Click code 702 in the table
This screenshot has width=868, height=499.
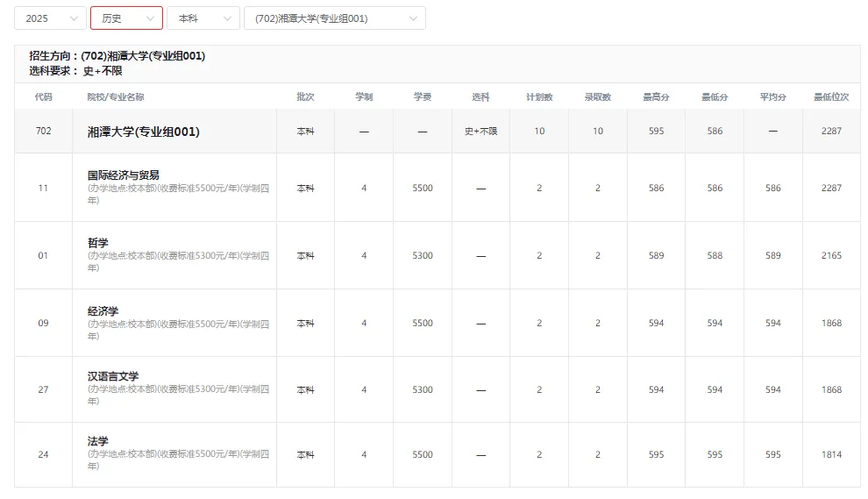click(x=43, y=132)
